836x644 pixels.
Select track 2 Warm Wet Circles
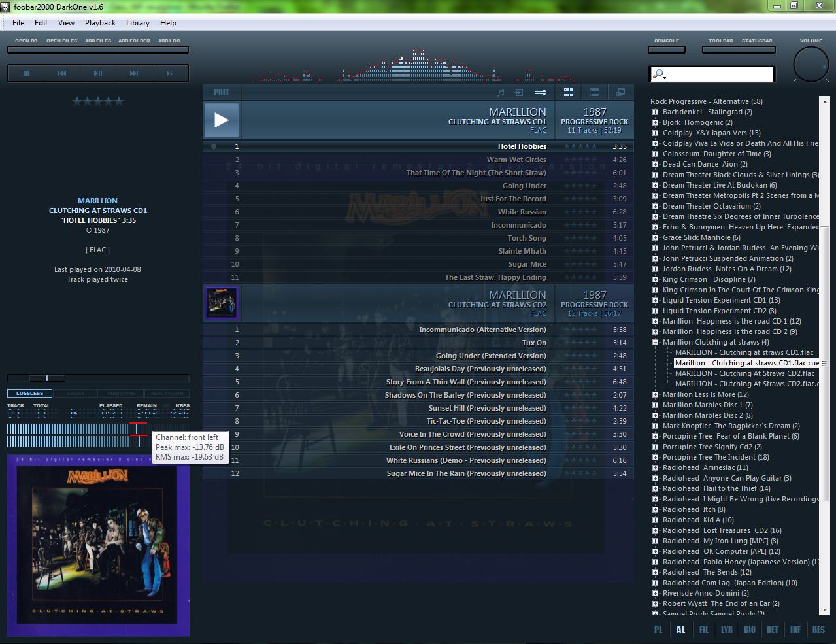pyautogui.click(x=418, y=160)
